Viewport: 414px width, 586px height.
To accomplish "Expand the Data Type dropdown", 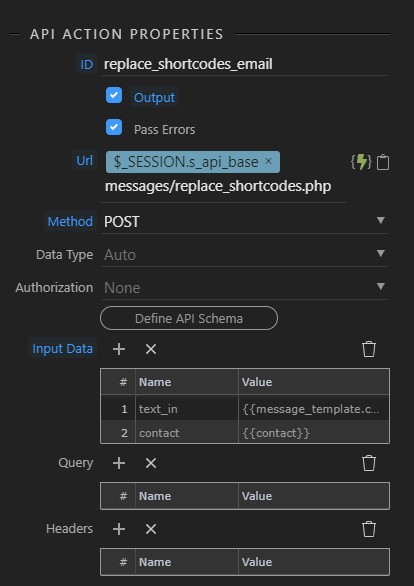I will coord(245,255).
